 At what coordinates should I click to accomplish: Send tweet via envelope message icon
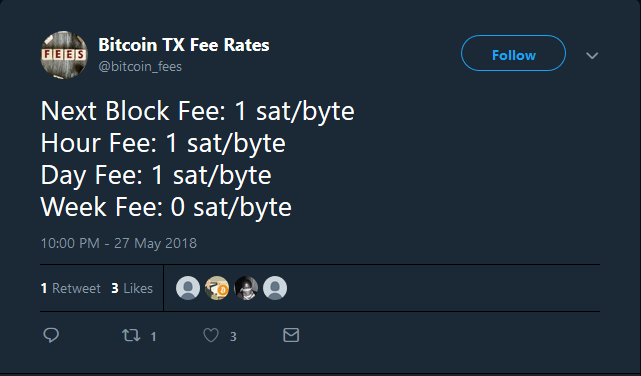click(291, 335)
